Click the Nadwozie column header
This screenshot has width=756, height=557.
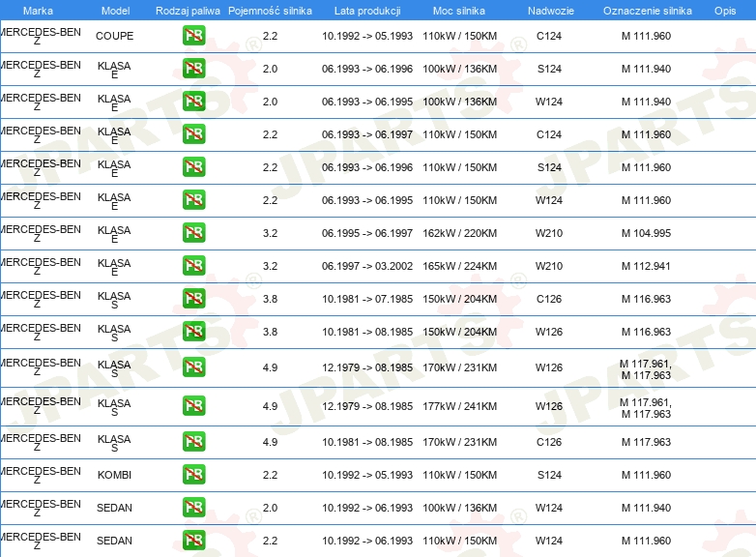pyautogui.click(x=551, y=11)
